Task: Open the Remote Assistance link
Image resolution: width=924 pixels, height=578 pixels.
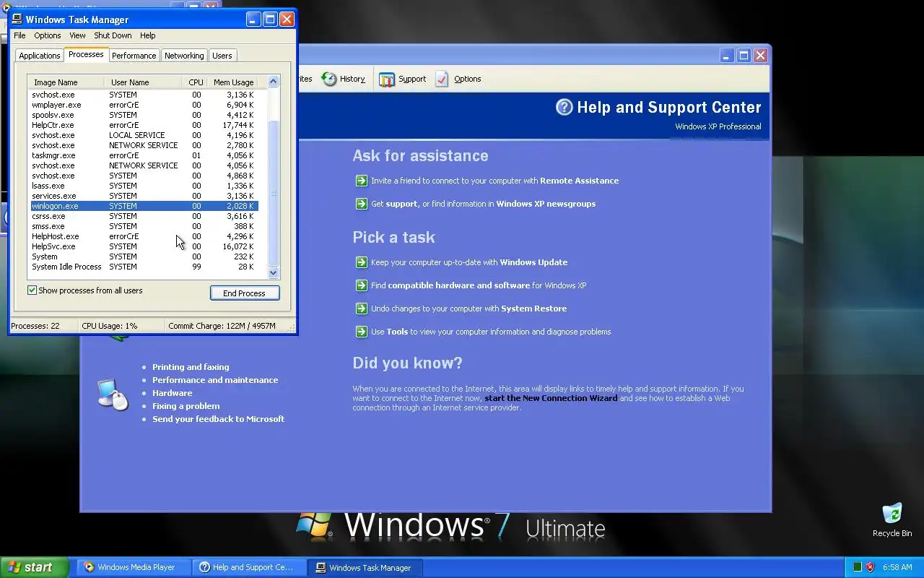Action: pos(579,181)
